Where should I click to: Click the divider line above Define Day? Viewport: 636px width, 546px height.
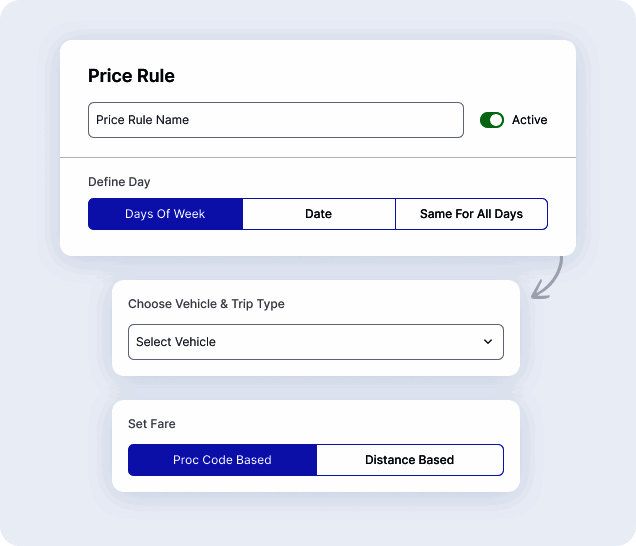coord(317,158)
